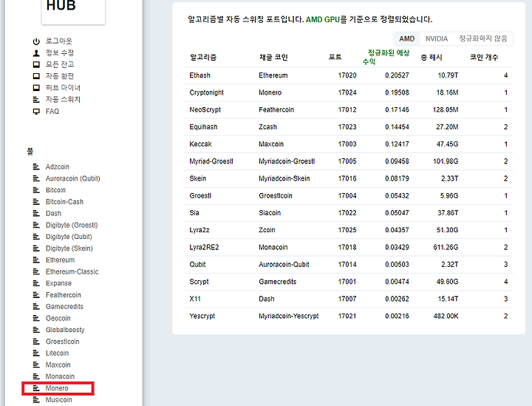Select the Cryptonight algorithm cell
The height and width of the screenshot is (406, 532).
point(206,92)
